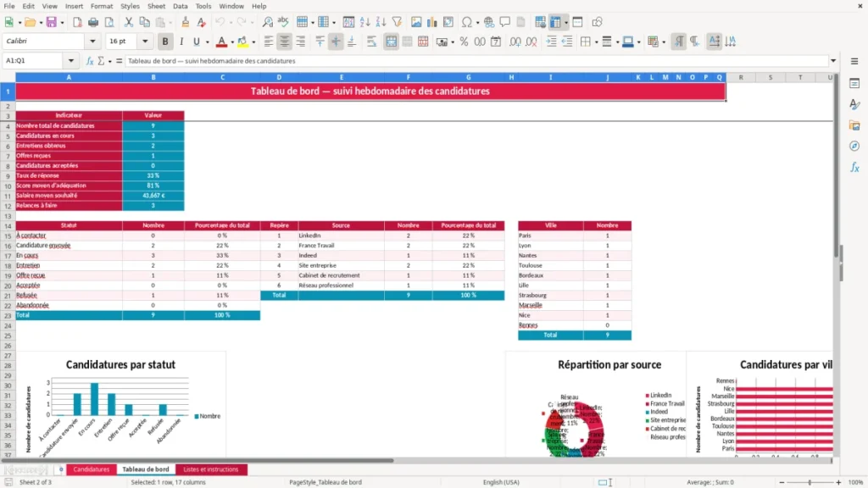Insert a hyperlink with globe icon
868x488 pixels.
[x=489, y=22]
